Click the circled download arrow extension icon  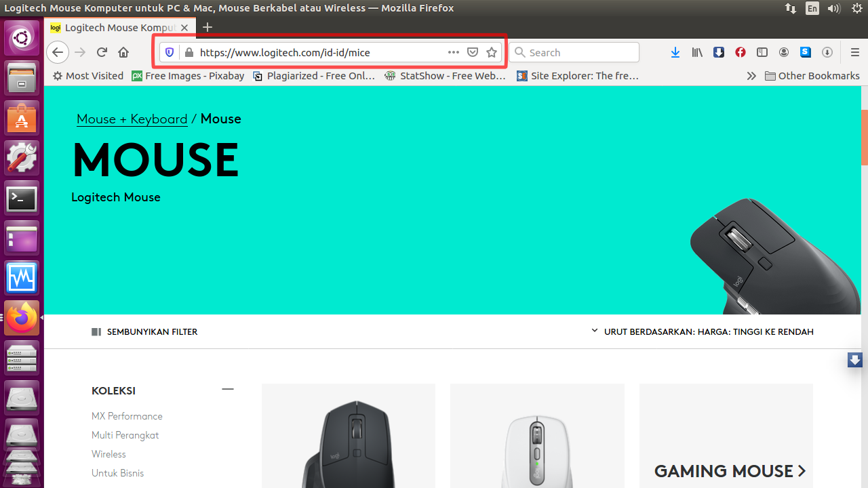click(827, 52)
